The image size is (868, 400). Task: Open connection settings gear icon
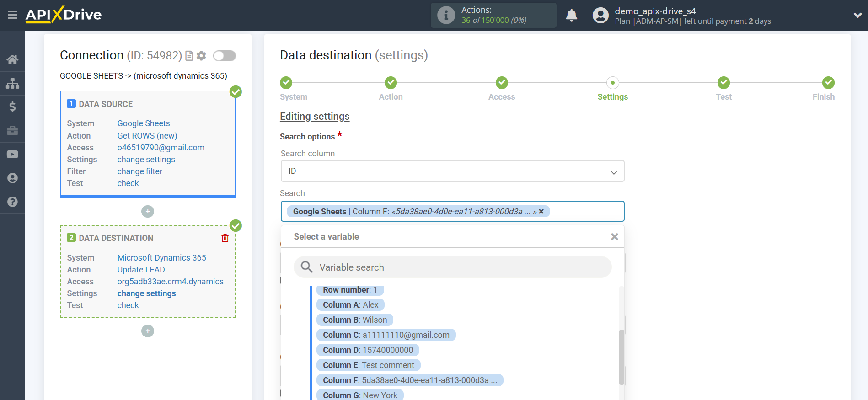[201, 56]
